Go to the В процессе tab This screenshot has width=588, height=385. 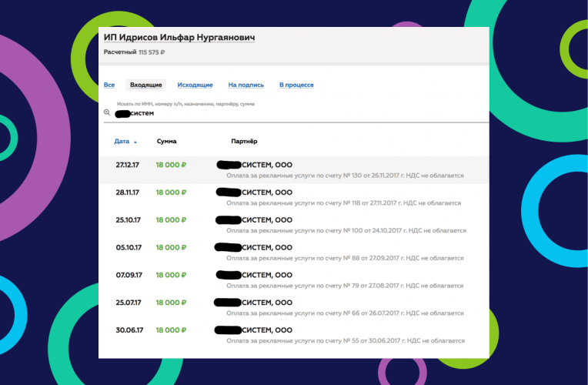click(x=296, y=85)
